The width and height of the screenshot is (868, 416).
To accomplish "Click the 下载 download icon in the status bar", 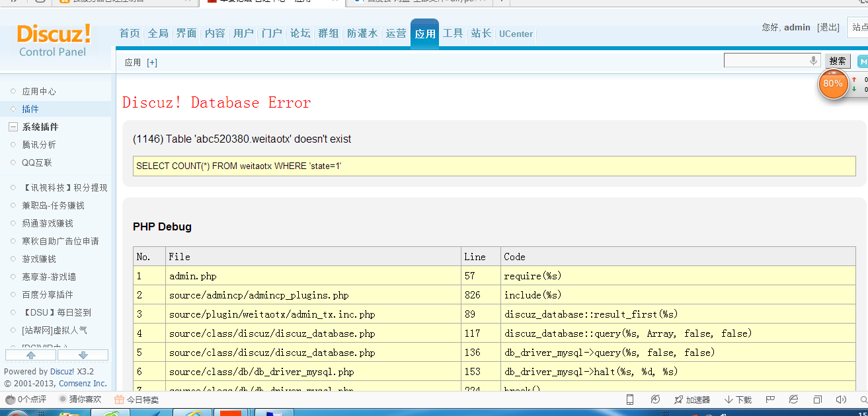I will [x=737, y=399].
